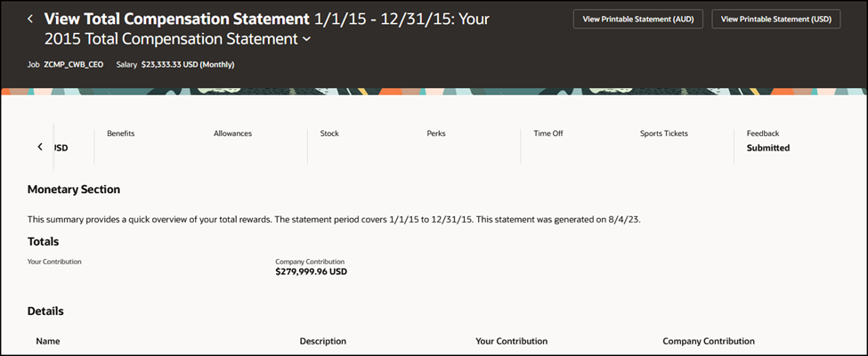Select the Stock tab

pyautogui.click(x=329, y=133)
